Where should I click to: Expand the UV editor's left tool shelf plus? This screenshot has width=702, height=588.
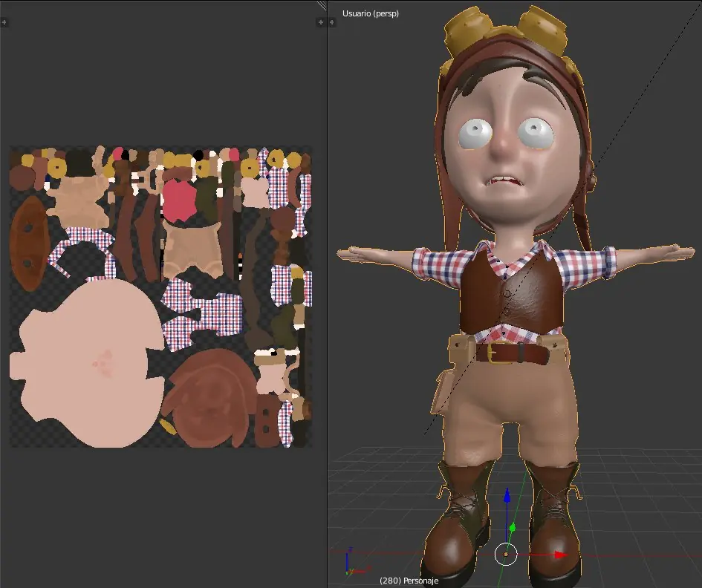coord(4,22)
